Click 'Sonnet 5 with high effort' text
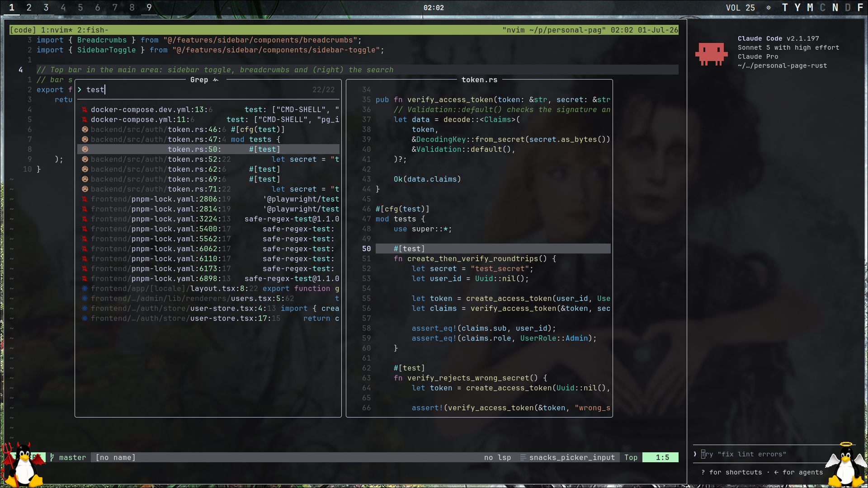This screenshot has width=868, height=488. tap(788, 47)
